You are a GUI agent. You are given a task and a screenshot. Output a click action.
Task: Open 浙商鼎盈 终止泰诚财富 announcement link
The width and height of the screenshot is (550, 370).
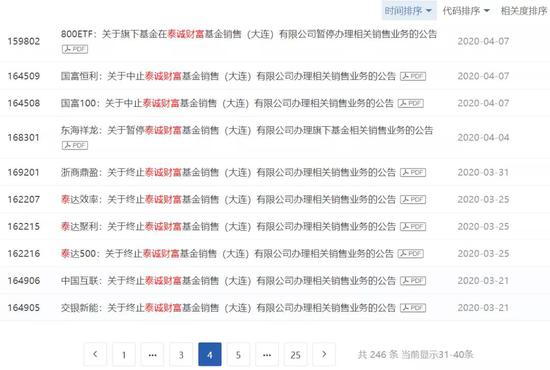click(x=228, y=173)
